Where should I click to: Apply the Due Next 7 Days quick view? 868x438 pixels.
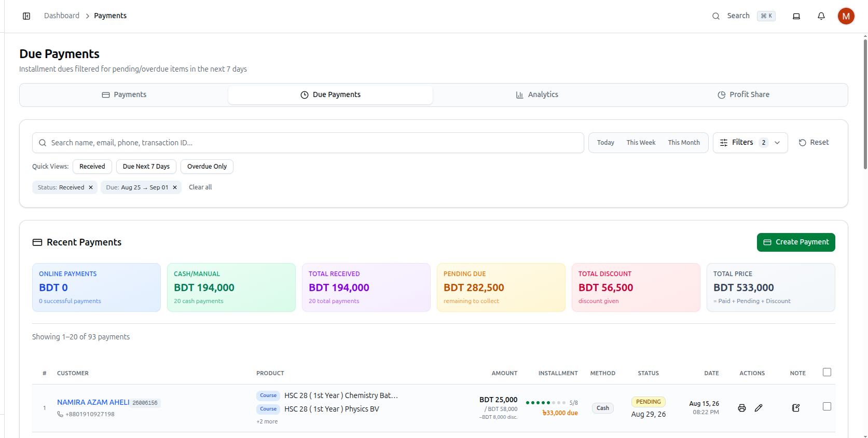click(146, 167)
